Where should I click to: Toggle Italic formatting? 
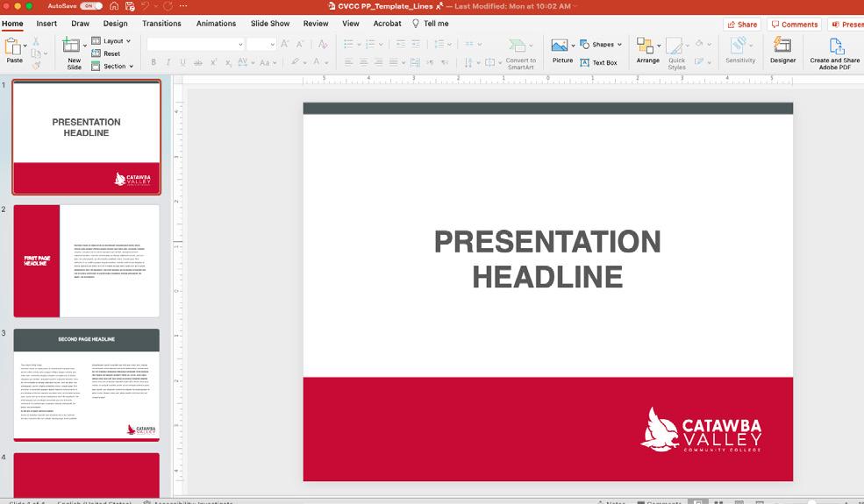pos(168,63)
